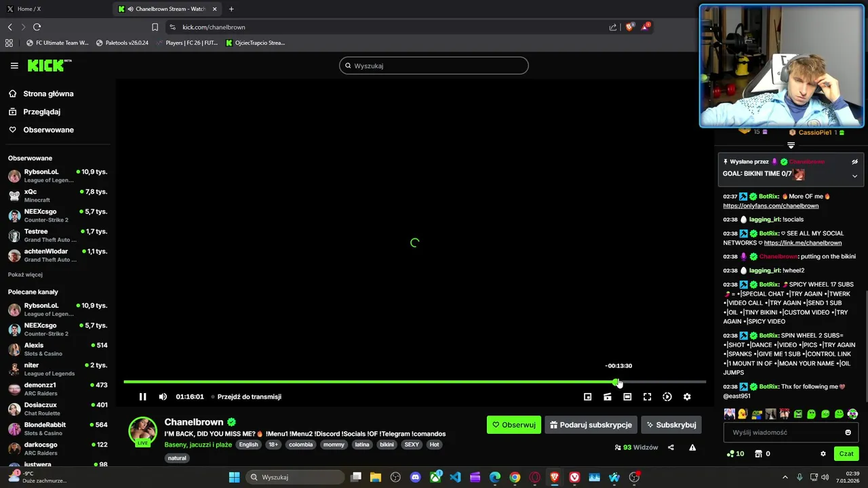This screenshot has width=868, height=488.
Task: Open taskbar volume control
Action: (x=826, y=477)
